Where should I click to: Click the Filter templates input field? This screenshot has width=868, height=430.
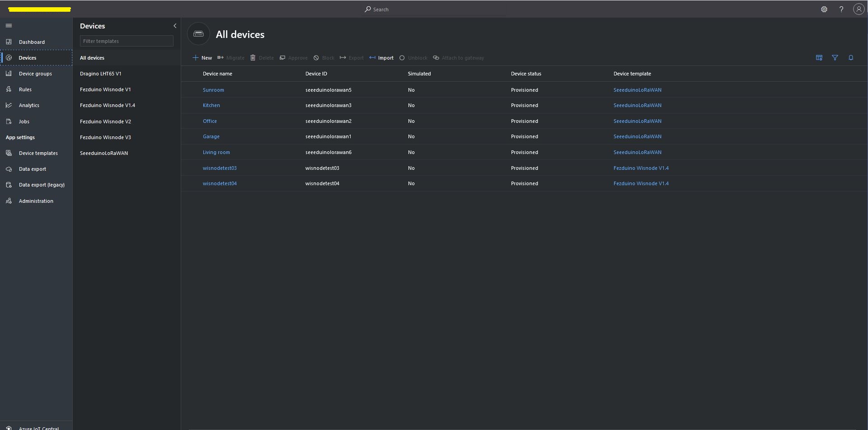click(x=127, y=41)
